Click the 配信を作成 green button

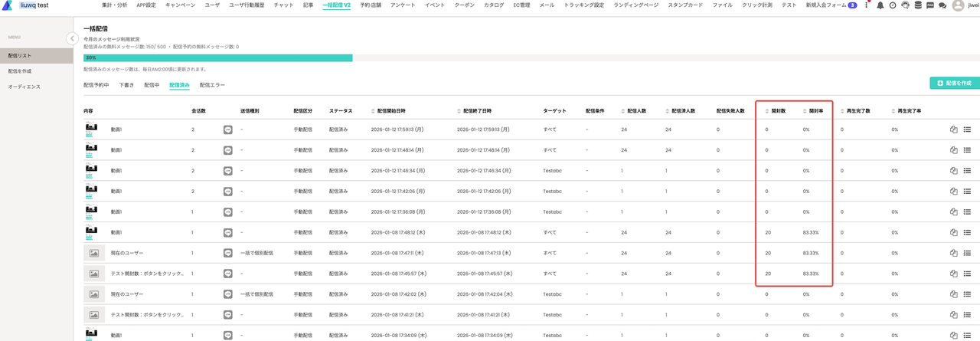[954, 83]
